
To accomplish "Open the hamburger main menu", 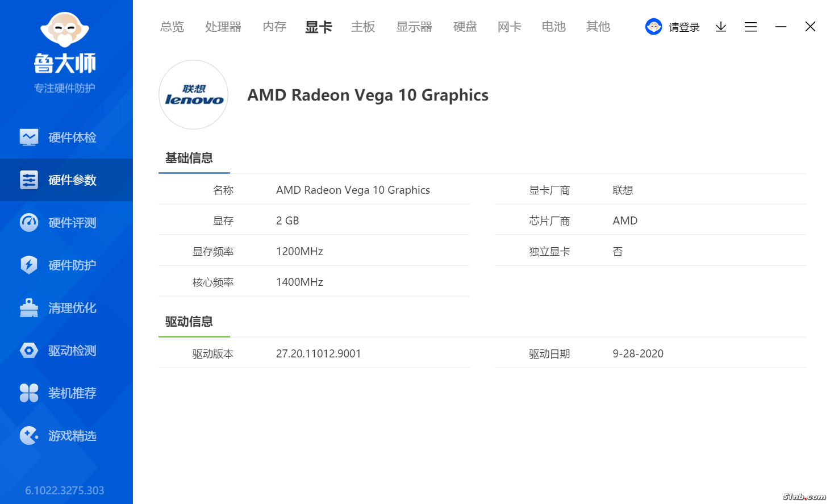I will (750, 27).
